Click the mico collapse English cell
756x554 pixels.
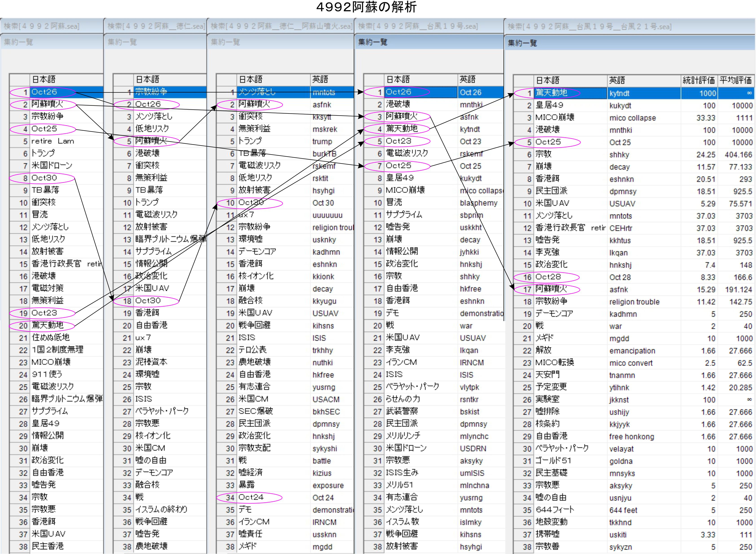632,118
